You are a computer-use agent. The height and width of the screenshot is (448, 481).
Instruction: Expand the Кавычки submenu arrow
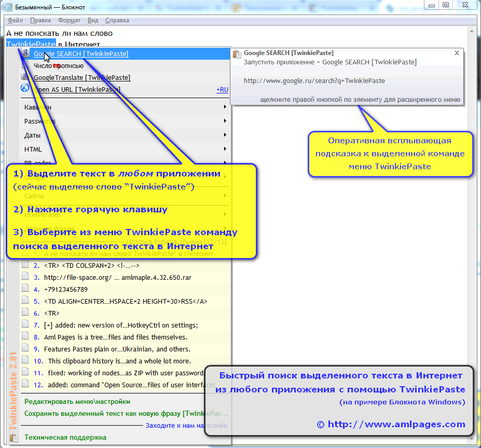(225, 107)
